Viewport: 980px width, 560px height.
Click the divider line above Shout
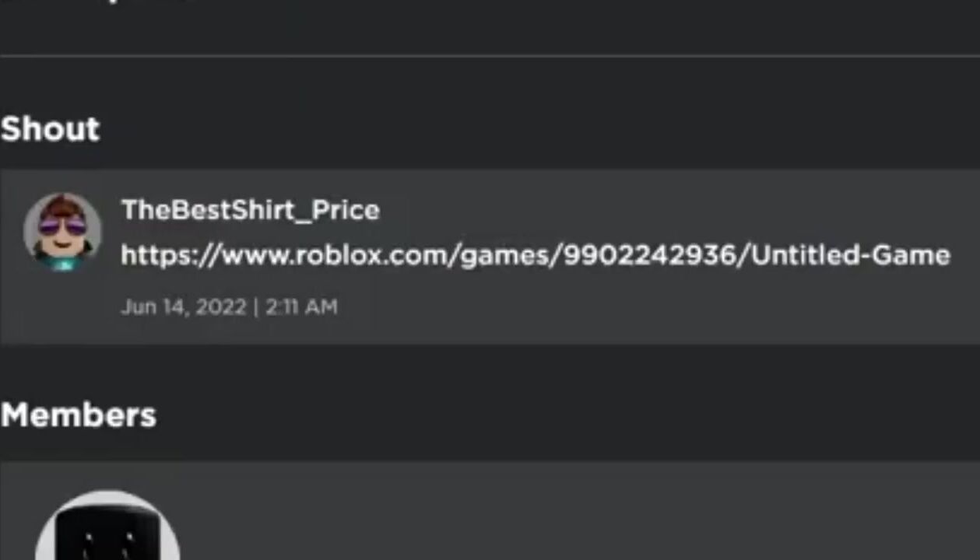tap(490, 56)
